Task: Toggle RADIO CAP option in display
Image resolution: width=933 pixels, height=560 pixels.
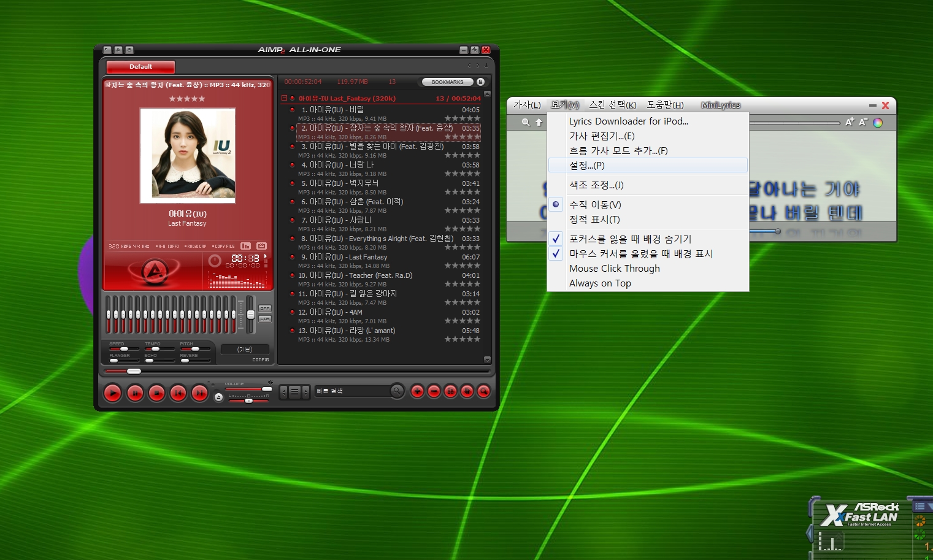Action: point(195,247)
